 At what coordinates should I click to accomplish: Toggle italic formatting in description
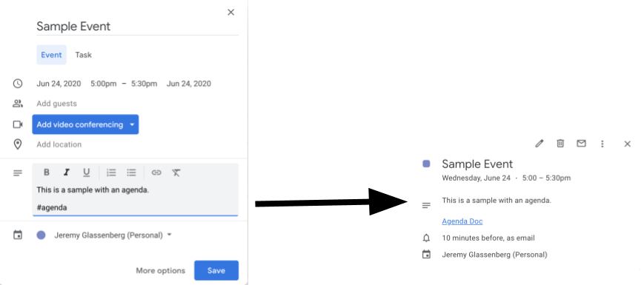coord(66,172)
